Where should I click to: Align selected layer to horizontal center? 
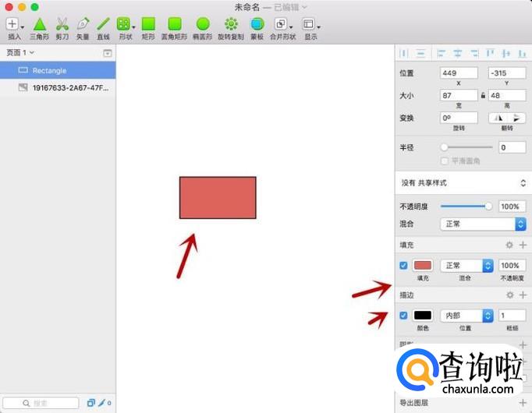point(458,53)
